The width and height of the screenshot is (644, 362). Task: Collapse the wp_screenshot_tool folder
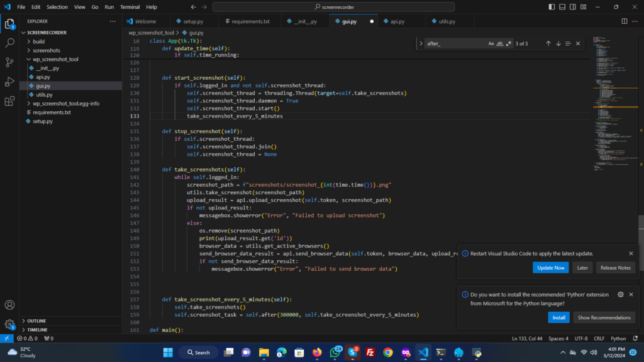pos(55,59)
